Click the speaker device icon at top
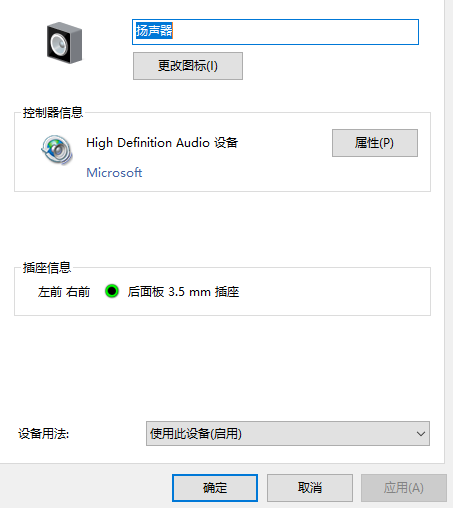Viewport: 453px width, 508px height. point(64,43)
